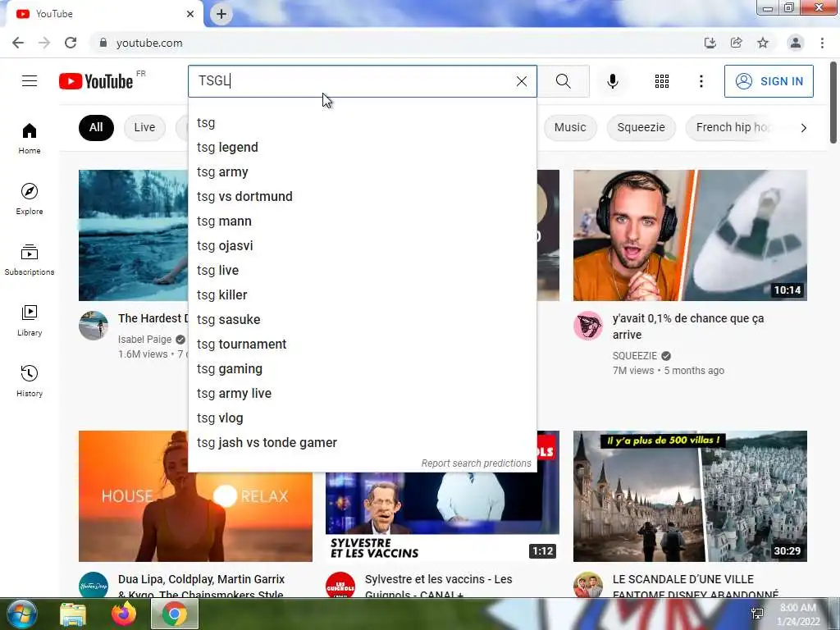
Task: Choose suggestion "tsg army live"
Action: pyautogui.click(x=362, y=394)
